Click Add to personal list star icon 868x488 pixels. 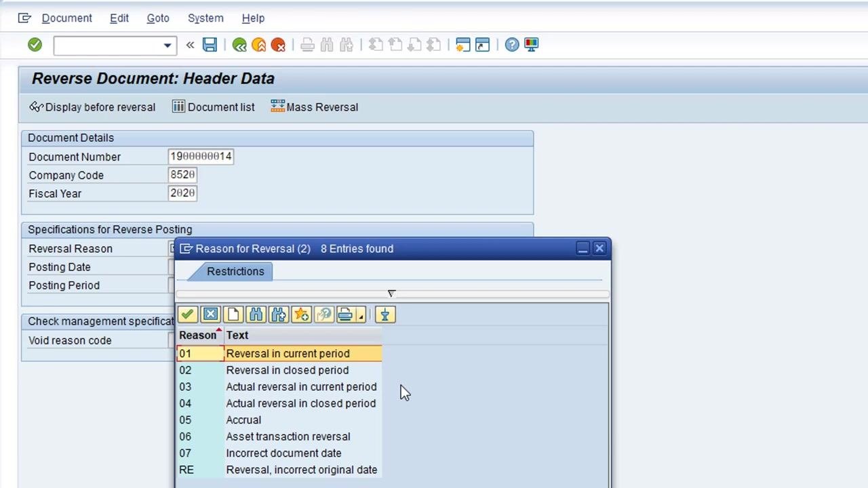point(302,314)
